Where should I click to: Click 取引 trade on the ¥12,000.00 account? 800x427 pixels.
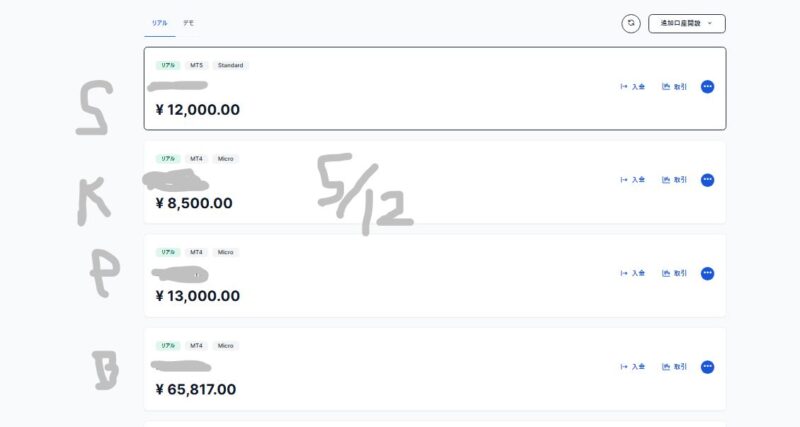tap(674, 87)
